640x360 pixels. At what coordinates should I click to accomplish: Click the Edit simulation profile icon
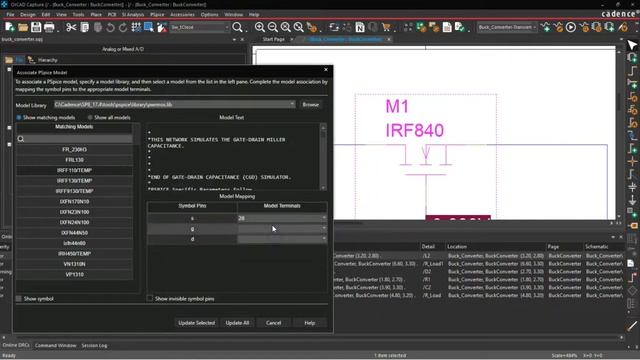pos(558,27)
